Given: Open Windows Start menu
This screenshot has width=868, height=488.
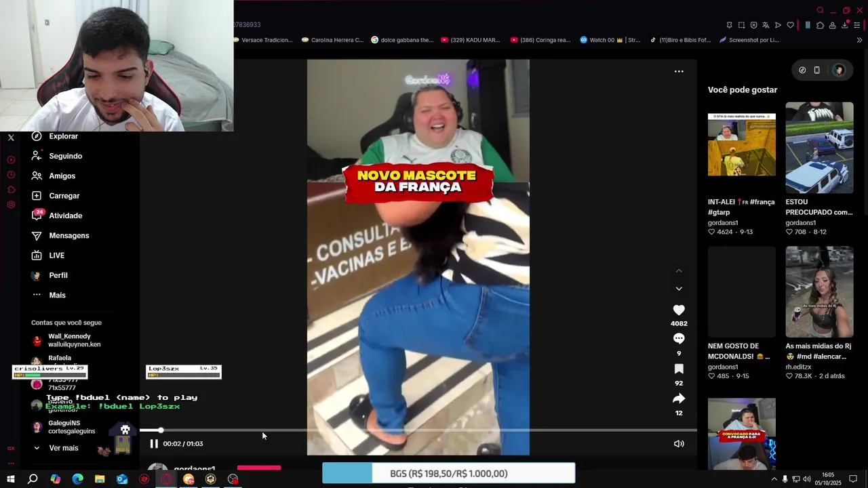Looking at the screenshot, I should (10, 479).
